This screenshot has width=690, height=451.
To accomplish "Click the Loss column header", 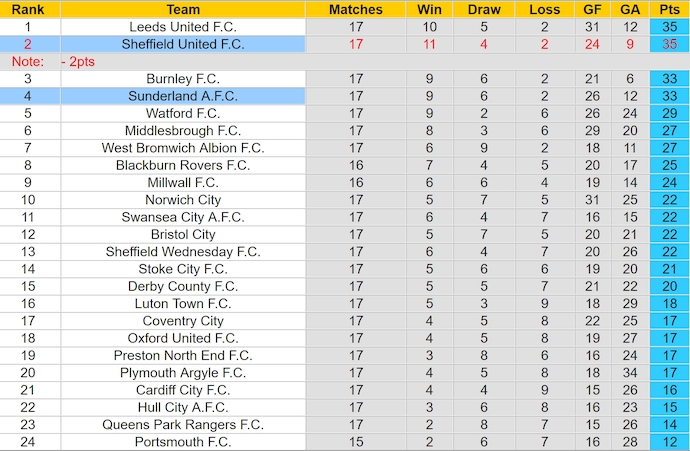I will (x=544, y=9).
